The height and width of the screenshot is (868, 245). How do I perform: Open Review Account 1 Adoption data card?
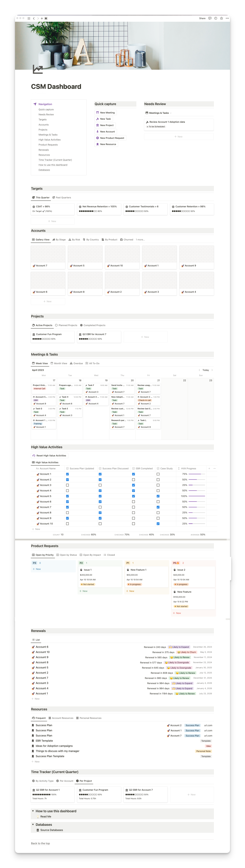[x=179, y=124]
